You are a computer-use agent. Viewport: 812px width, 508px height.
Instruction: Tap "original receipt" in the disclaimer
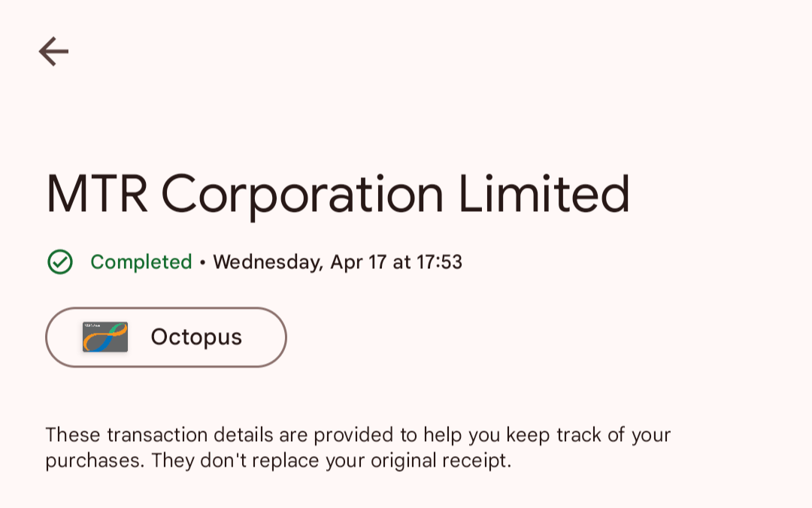pyautogui.click(x=441, y=461)
